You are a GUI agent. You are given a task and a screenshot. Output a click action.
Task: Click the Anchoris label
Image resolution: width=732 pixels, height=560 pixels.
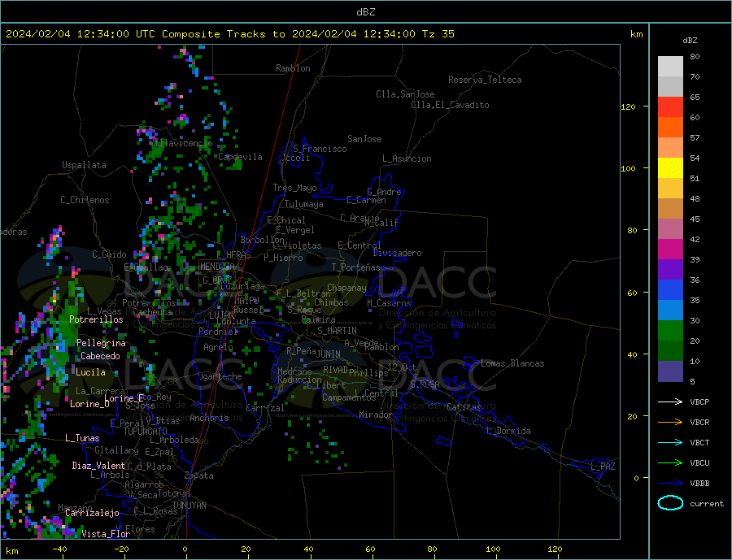point(210,418)
